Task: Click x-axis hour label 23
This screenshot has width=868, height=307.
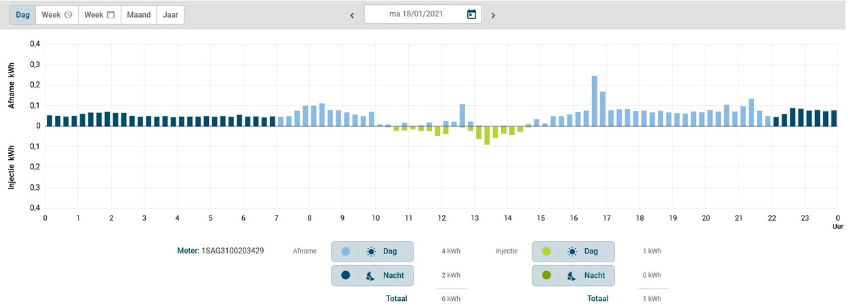Action: click(x=805, y=218)
